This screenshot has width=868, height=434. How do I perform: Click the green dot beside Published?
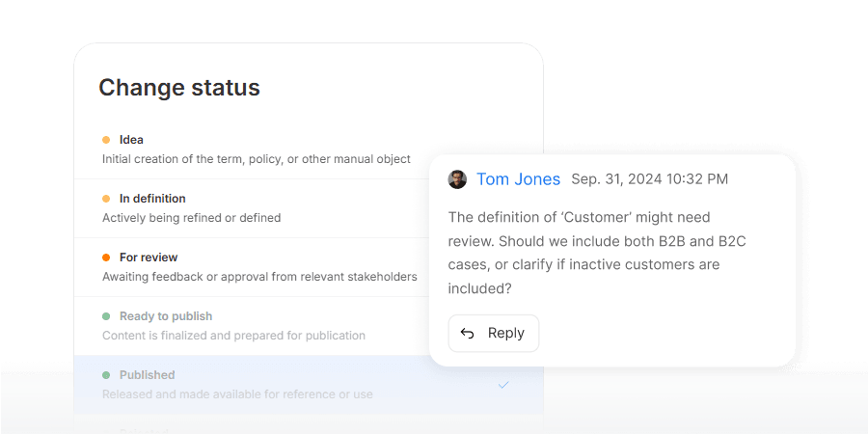pos(106,375)
